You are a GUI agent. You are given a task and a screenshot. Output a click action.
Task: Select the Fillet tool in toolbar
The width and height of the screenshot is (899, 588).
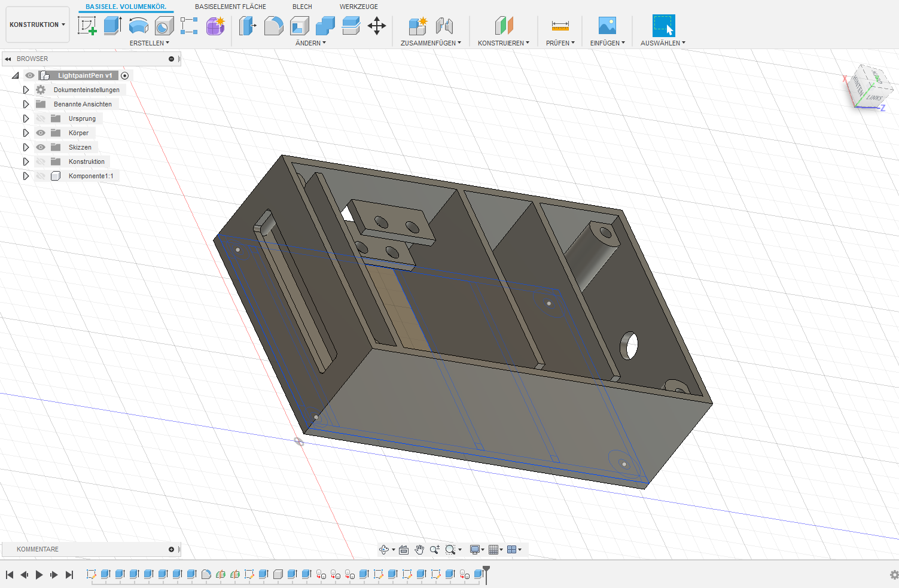tap(273, 26)
